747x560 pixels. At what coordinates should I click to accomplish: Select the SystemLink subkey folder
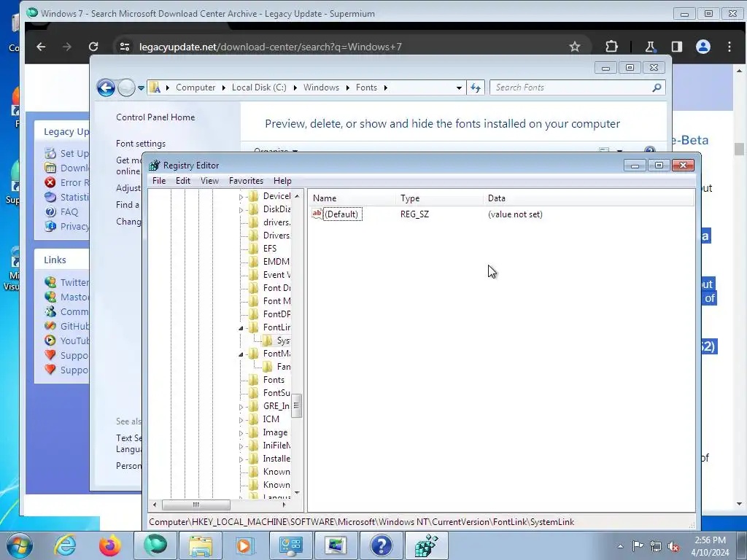point(276,341)
